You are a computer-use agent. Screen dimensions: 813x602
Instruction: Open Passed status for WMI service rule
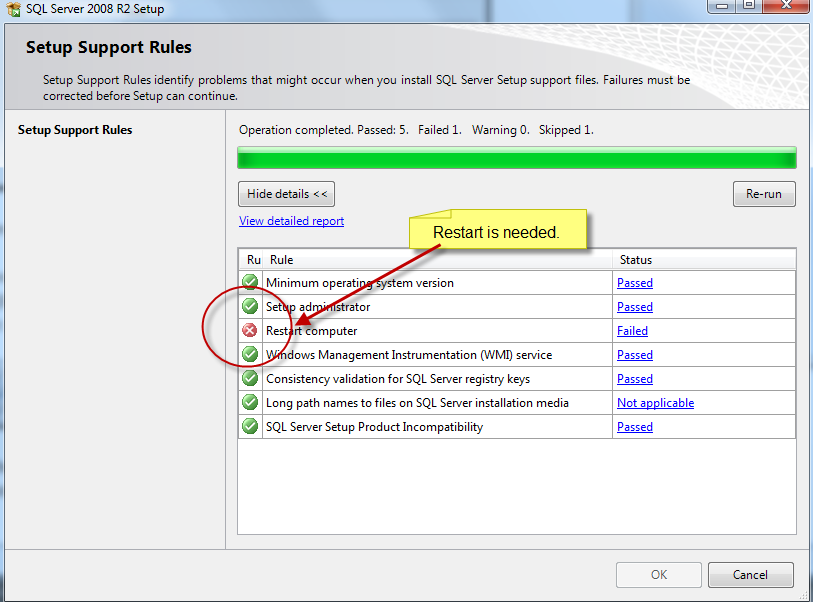pos(635,355)
